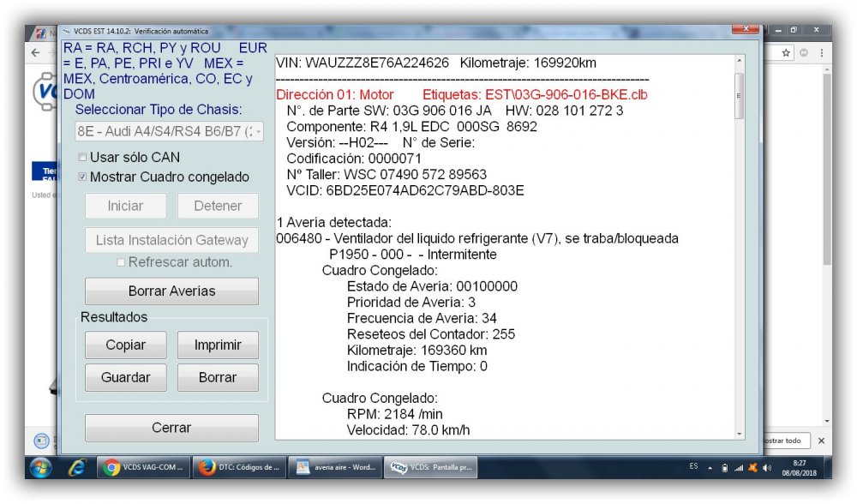The image size is (857, 504).
Task: Click the Iniciar button
Action: pyautogui.click(x=126, y=206)
